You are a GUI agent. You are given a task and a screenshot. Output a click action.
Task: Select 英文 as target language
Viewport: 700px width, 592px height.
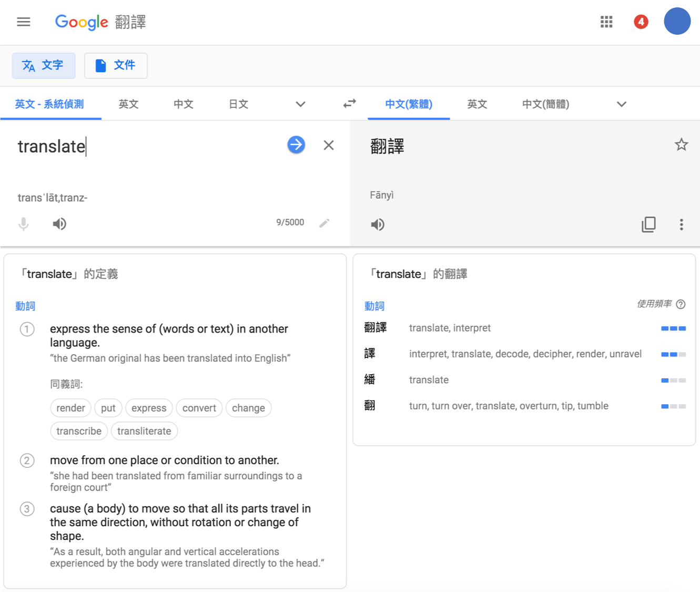[x=477, y=104]
